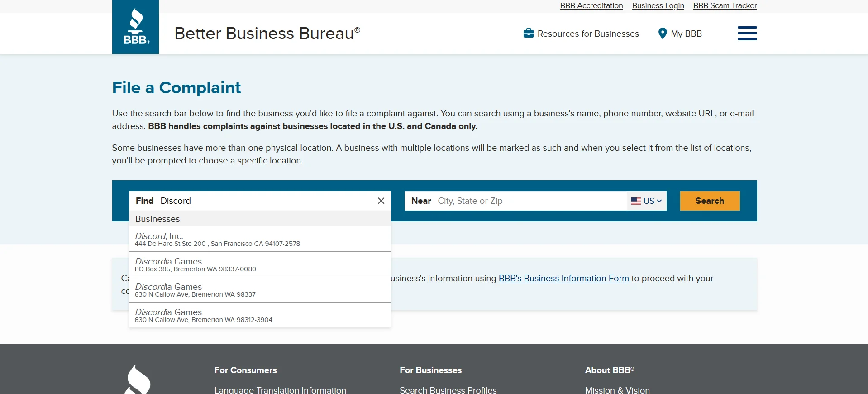Screen dimensions: 868x394
Task: Visit BBB Scam Tracker
Action: 725,5
